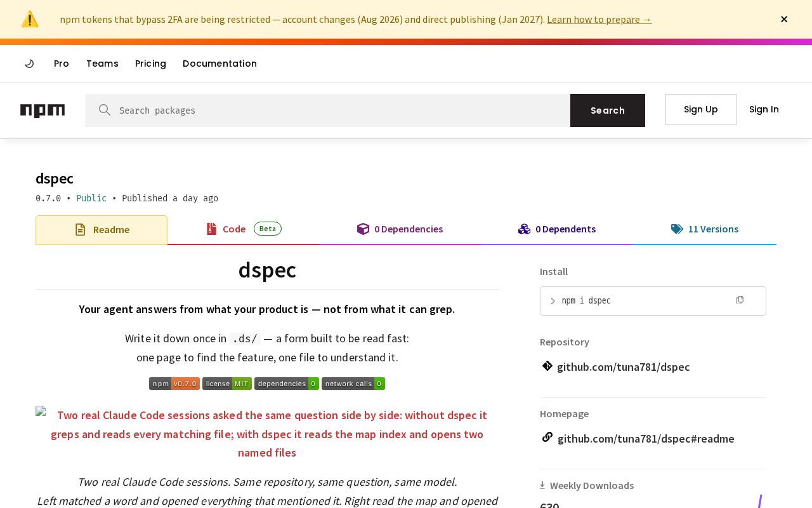
Task: Switch to the Code tab
Action: [x=243, y=229]
